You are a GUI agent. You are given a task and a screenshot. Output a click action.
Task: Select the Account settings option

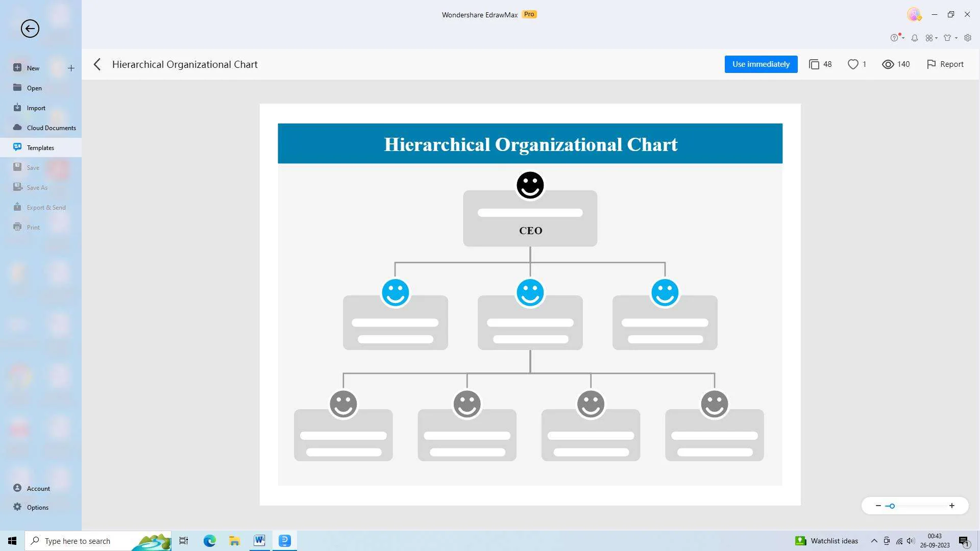[x=38, y=488]
